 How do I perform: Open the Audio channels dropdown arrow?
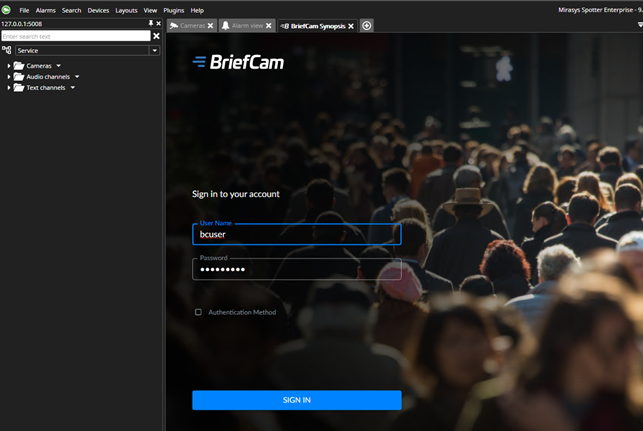tap(77, 77)
